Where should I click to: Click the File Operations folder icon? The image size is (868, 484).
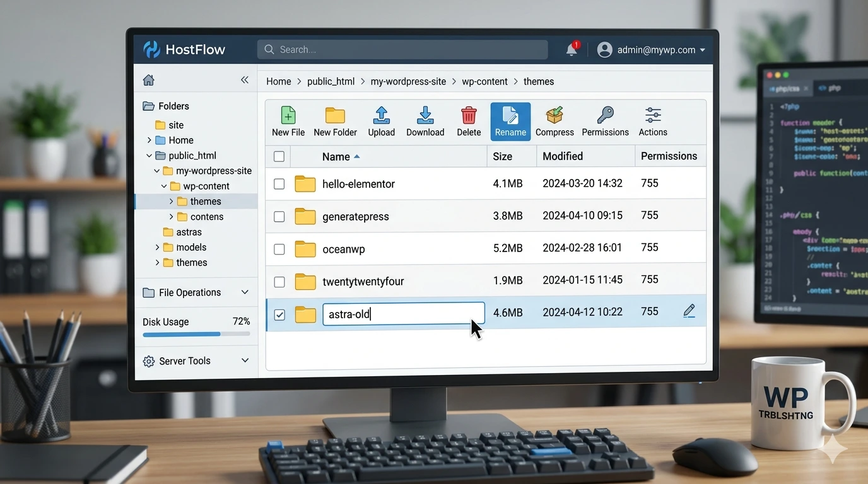pos(149,292)
